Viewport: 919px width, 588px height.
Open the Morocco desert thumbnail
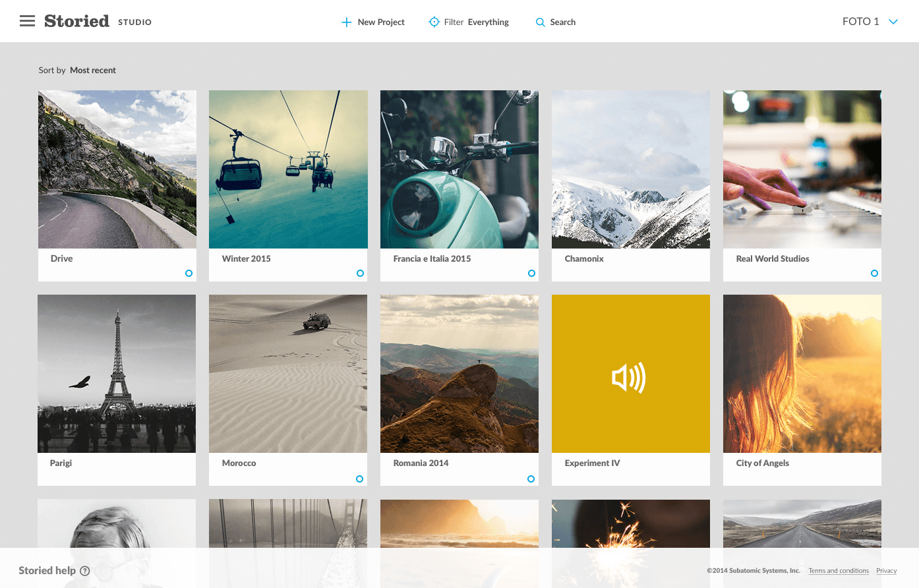288,374
